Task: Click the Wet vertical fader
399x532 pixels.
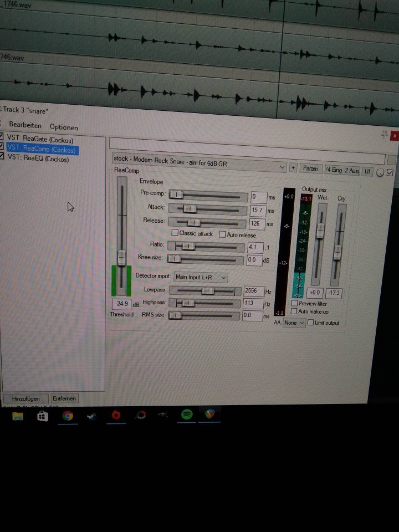Action: click(x=320, y=244)
